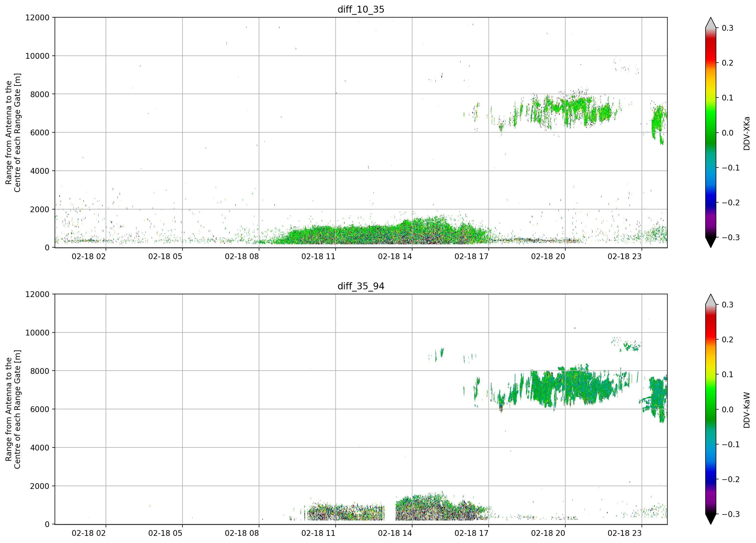Viewport: 756px width, 543px height.
Task: Click the grey upper extend arrow of DDV-KaW colorbar
Action: coord(711,300)
